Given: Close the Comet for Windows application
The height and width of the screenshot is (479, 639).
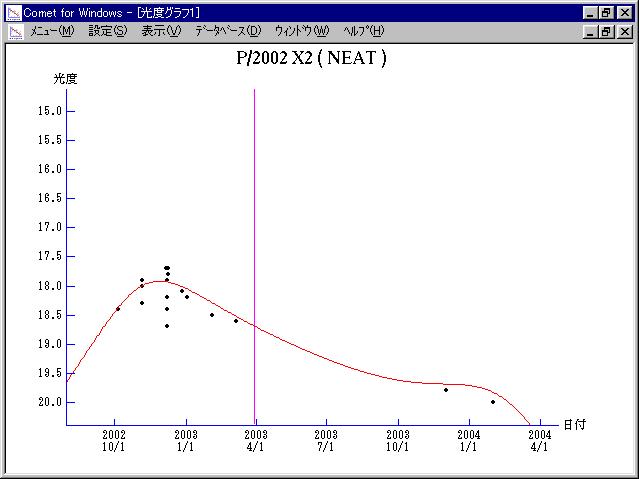Looking at the screenshot, I should (625, 12).
